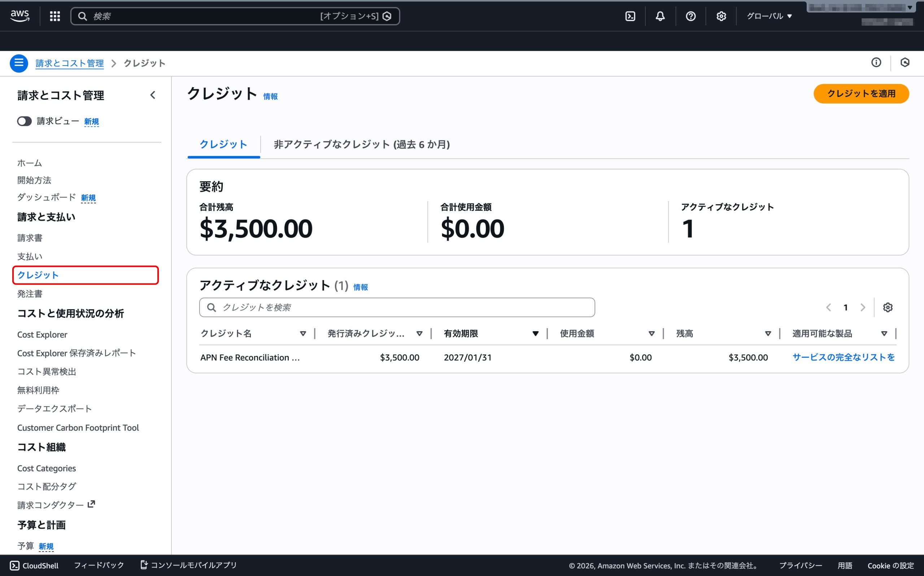Switch to 非アクティブなクレジット tab
The image size is (924, 576).
tap(361, 144)
